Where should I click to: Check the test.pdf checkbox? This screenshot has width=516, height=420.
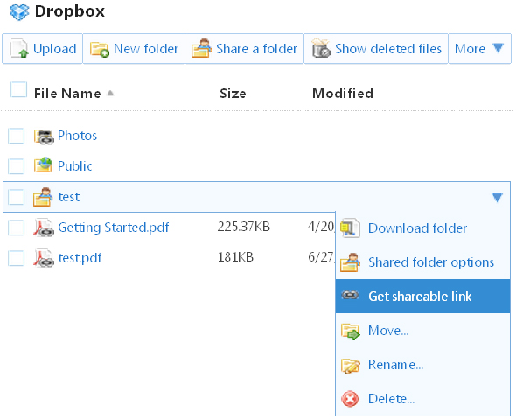[17, 258]
